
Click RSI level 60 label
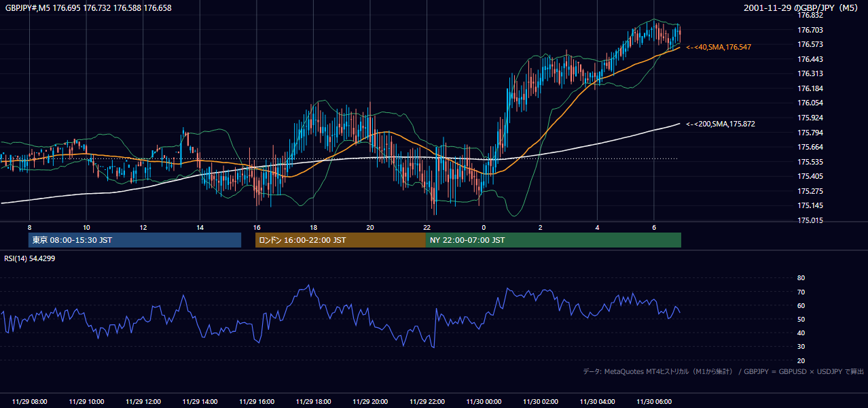pyautogui.click(x=801, y=305)
